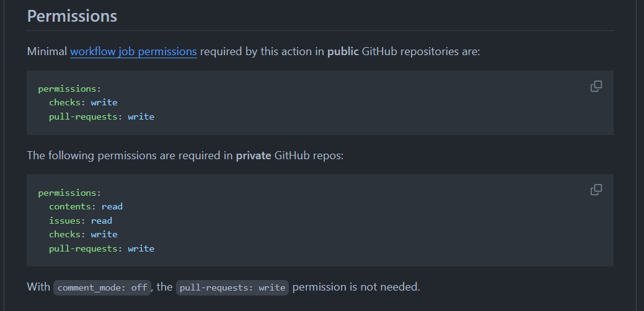Click the comment_mode: off inline code
Image resolution: width=644 pixels, height=311 pixels.
(102, 287)
